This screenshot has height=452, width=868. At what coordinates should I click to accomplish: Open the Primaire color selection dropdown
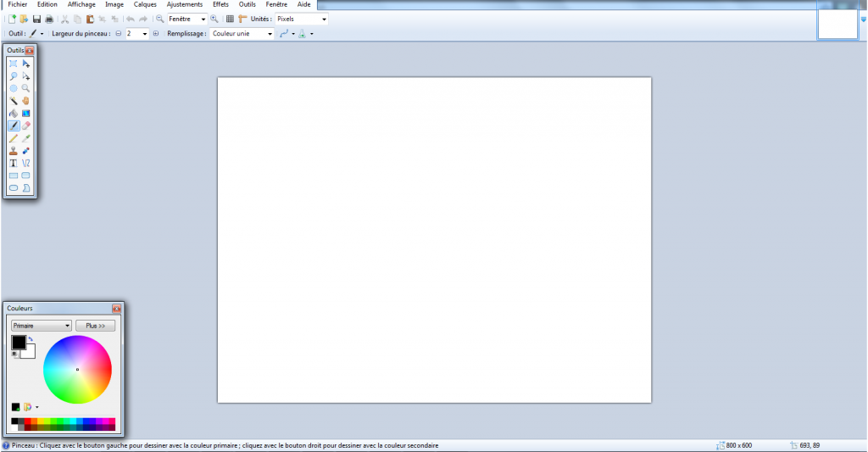[x=42, y=326]
